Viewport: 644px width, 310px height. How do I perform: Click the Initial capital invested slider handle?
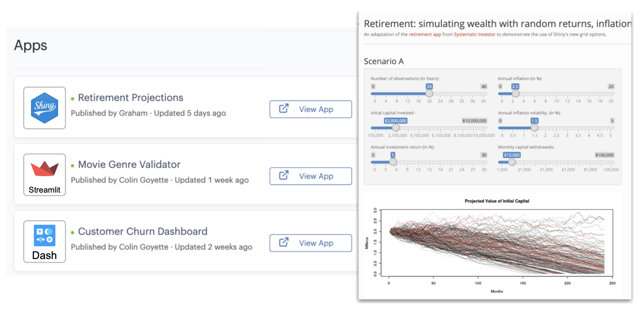click(x=396, y=128)
